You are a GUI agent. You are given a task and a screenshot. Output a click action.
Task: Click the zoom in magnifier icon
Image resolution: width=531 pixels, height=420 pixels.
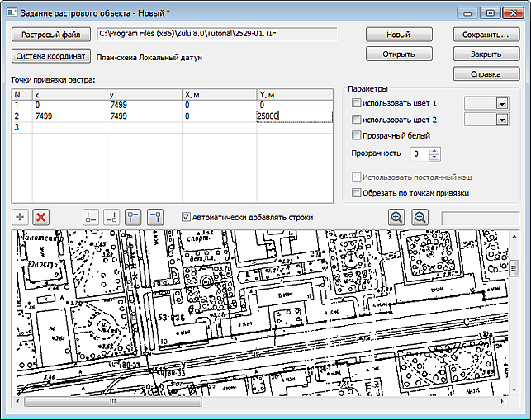pos(396,217)
